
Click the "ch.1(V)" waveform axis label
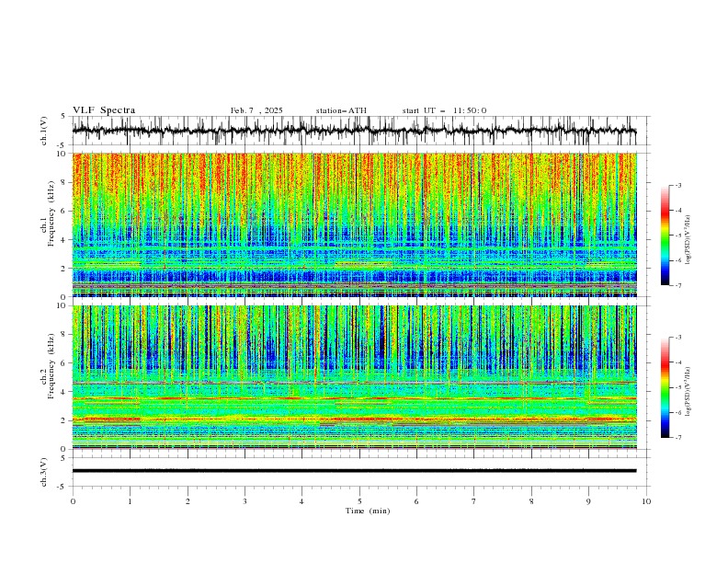coord(44,131)
